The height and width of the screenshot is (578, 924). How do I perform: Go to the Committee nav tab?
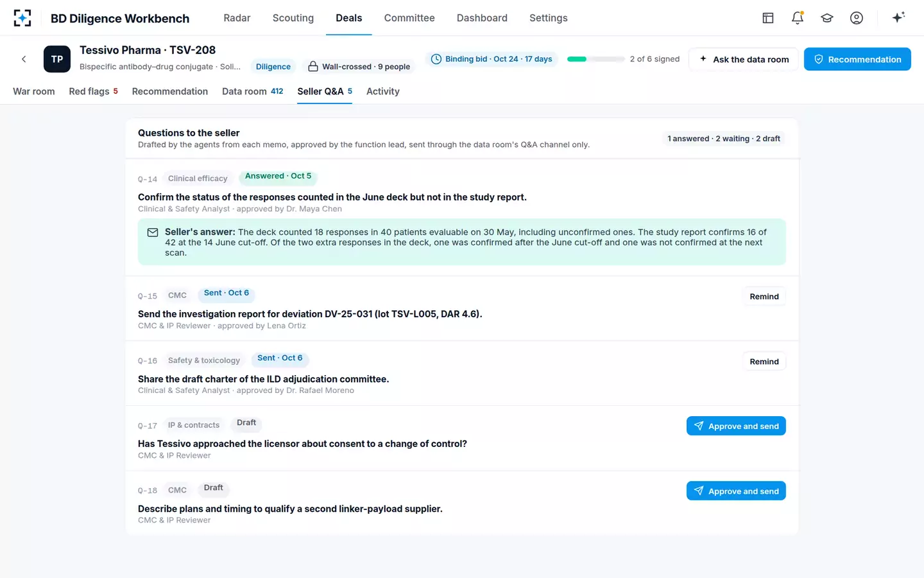click(x=409, y=18)
